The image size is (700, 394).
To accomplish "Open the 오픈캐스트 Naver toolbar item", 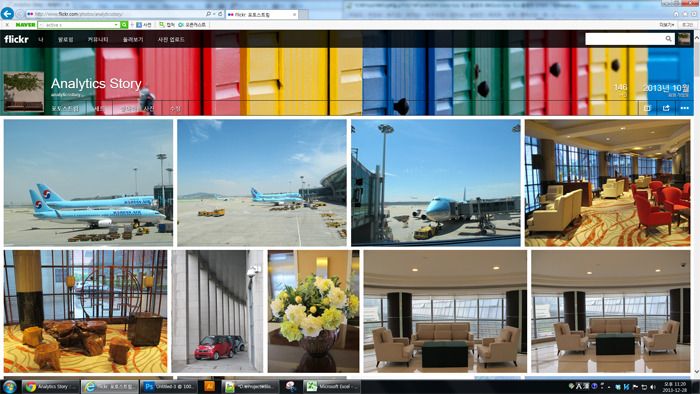I will pos(192,25).
